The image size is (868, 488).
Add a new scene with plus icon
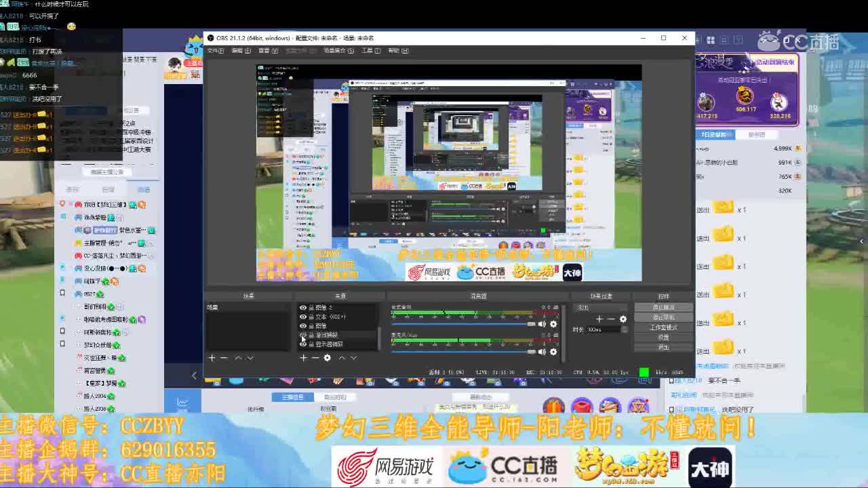(212, 358)
